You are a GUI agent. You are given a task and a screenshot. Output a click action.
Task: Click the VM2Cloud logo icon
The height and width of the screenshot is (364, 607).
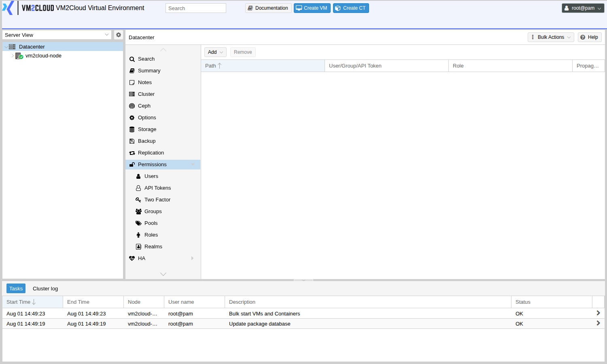coord(8,8)
